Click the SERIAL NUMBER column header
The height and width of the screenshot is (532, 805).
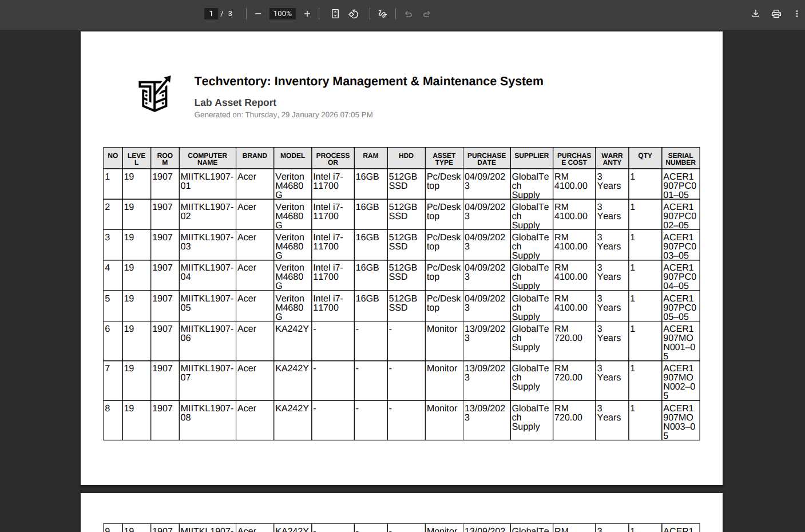coord(680,158)
